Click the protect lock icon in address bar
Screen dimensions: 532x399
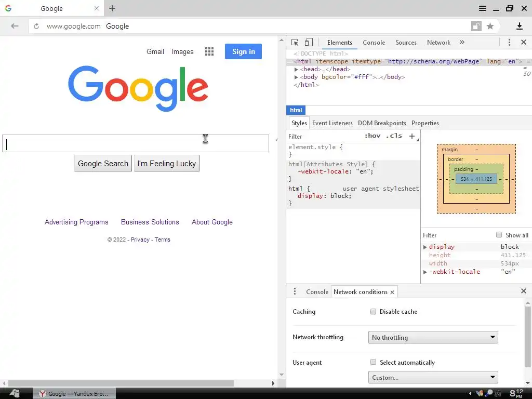pos(476,26)
